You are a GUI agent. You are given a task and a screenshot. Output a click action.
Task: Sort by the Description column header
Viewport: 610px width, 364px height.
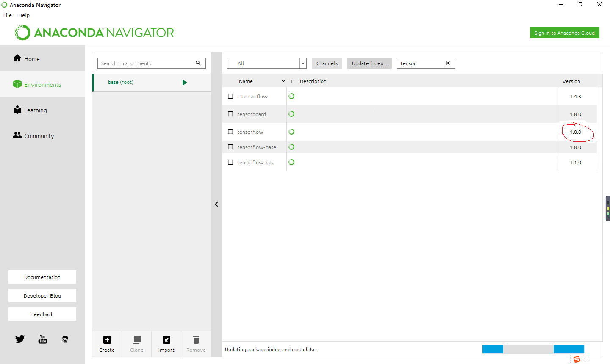click(313, 81)
